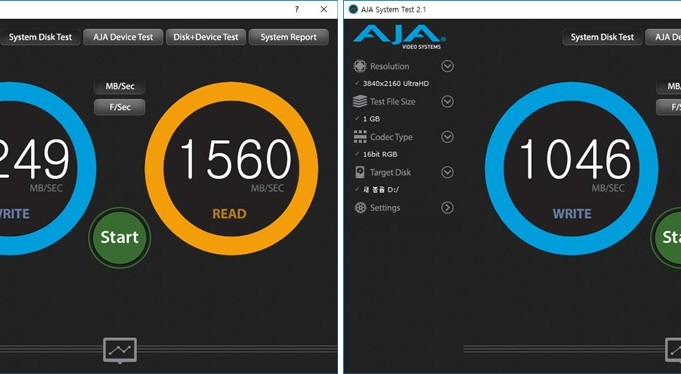
Task: Click the AJA Video Systems logo
Action: point(399,36)
